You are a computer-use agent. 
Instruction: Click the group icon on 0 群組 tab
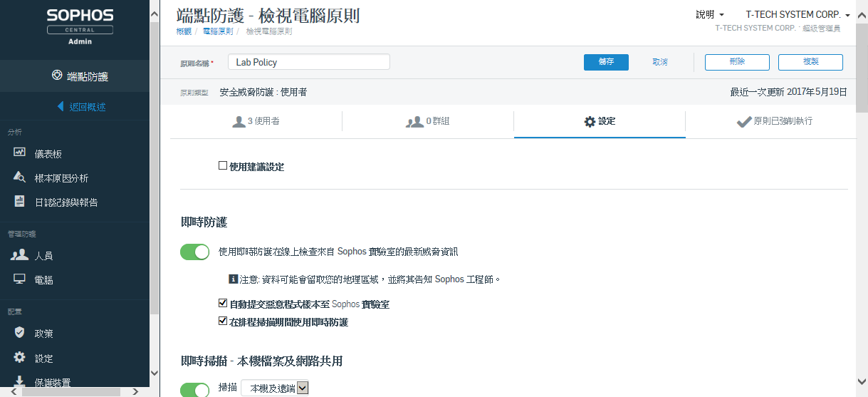(414, 122)
